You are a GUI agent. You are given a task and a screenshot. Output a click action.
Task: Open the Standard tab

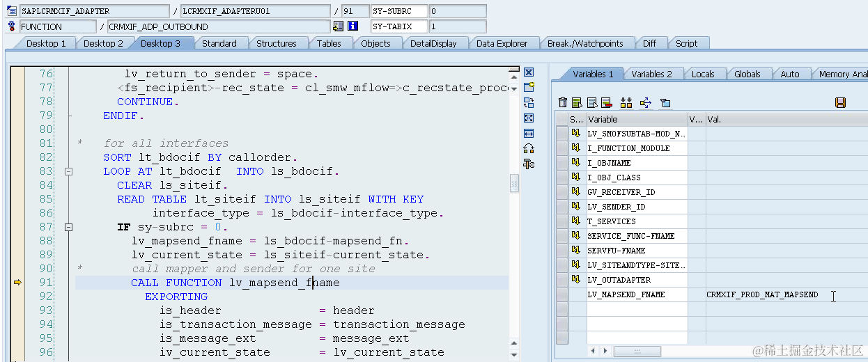[x=219, y=43]
